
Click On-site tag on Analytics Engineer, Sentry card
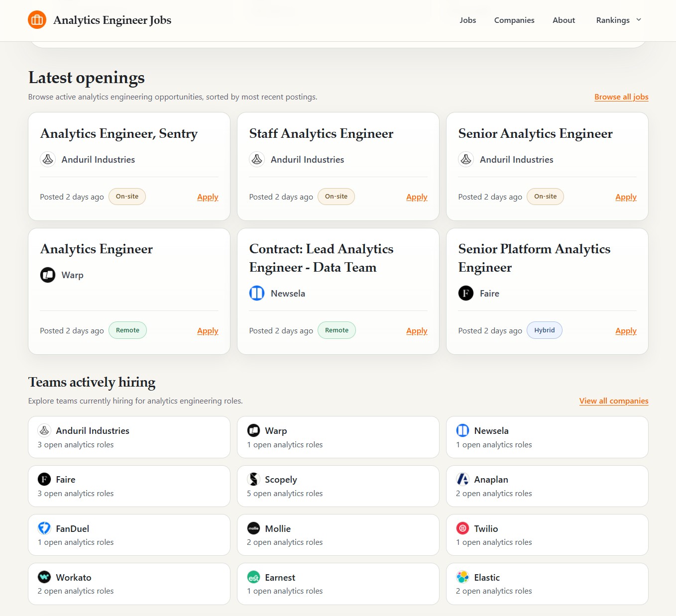point(127,197)
